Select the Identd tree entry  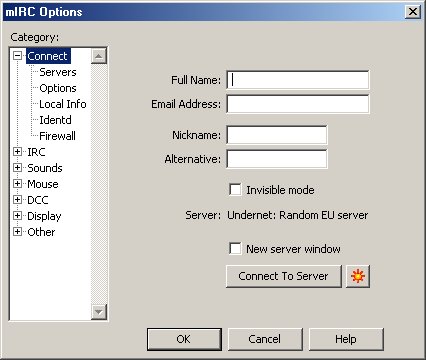[x=55, y=120]
